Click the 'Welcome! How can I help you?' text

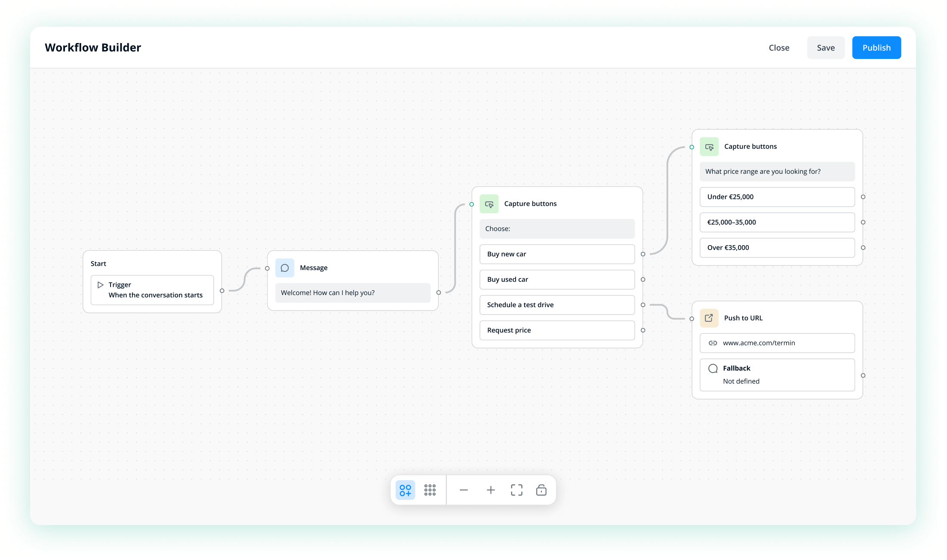[x=328, y=293]
